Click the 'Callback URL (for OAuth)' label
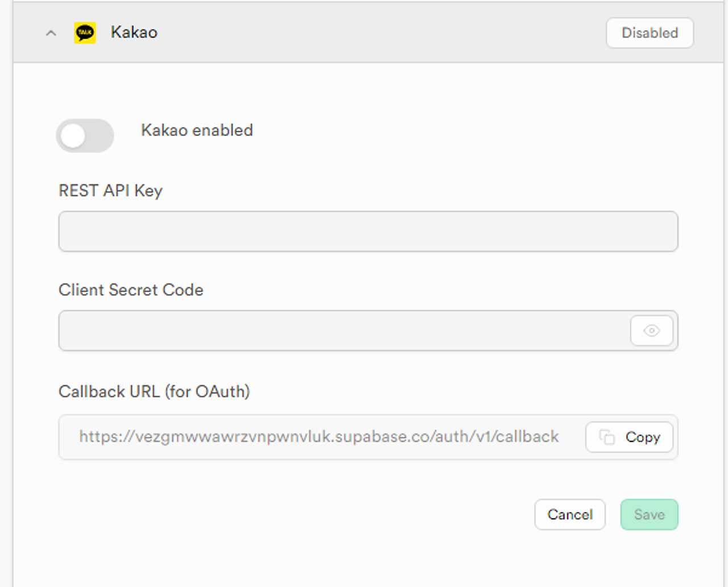Screen dimensions: 728x587 click(x=154, y=392)
